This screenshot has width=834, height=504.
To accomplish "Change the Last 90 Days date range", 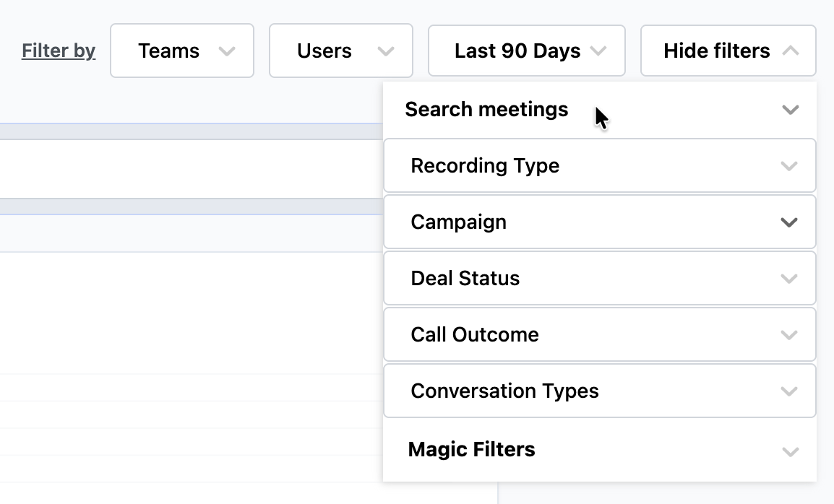I will click(x=526, y=51).
